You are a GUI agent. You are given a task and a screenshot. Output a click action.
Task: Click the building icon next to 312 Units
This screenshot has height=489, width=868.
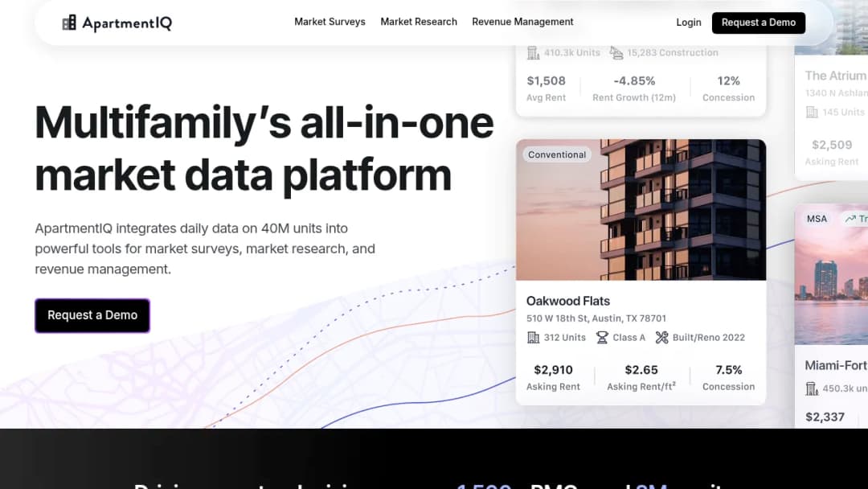click(x=533, y=337)
